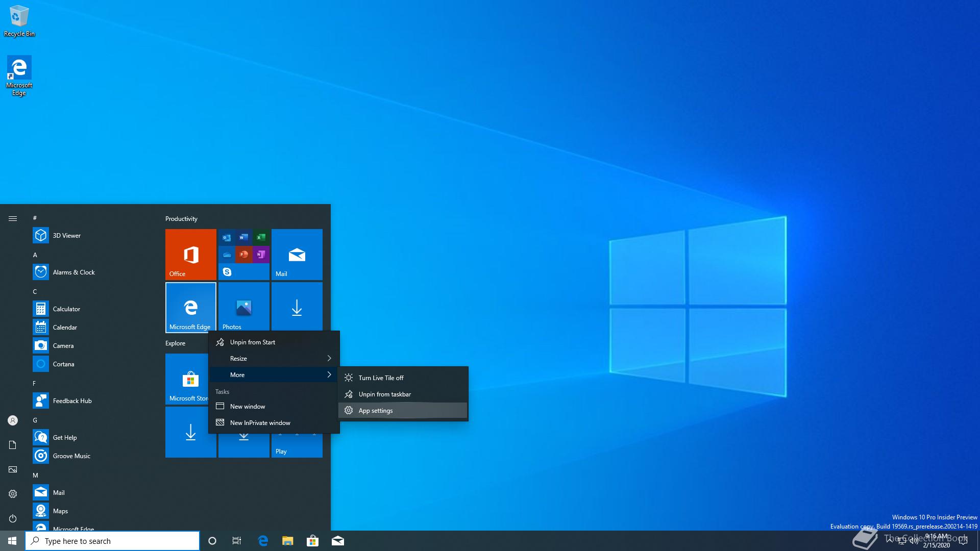This screenshot has height=551, width=980.
Task: Choose New InPrivate window task
Action: click(x=274, y=423)
